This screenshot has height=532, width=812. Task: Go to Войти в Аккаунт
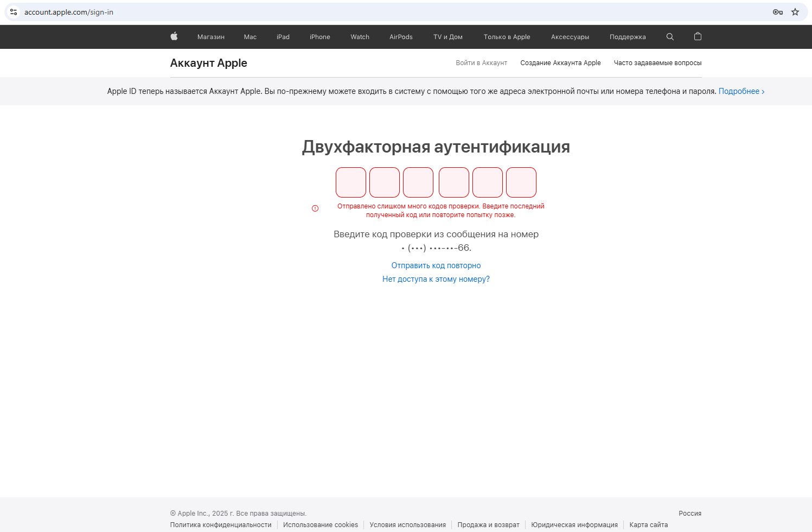(x=482, y=63)
